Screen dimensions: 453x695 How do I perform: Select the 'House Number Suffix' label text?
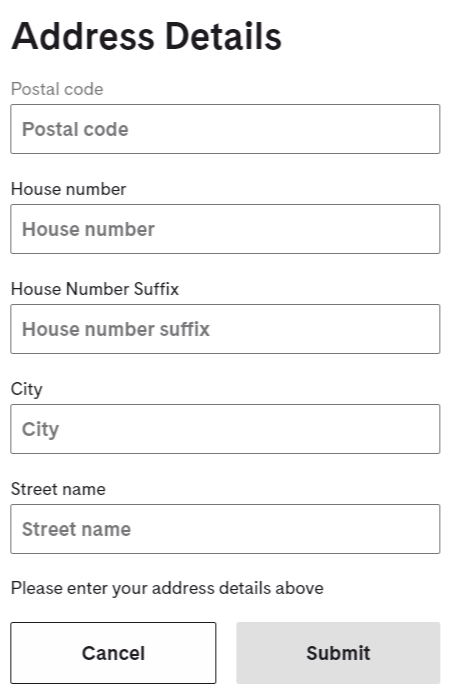[95, 289]
